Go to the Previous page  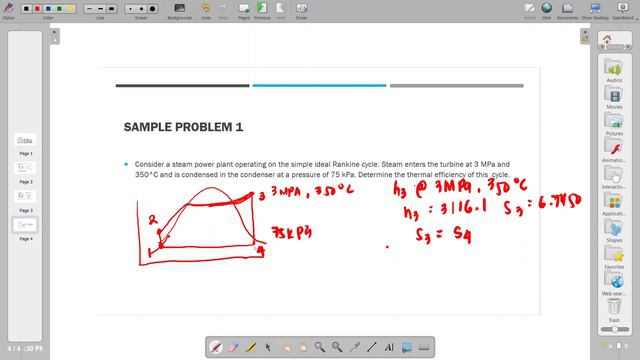262,11
